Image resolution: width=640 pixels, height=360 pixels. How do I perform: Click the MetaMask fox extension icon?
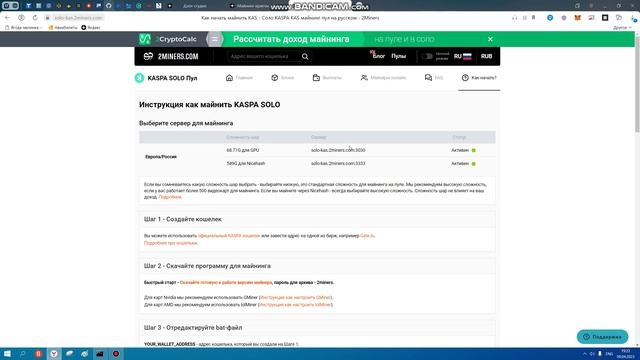coord(577,18)
